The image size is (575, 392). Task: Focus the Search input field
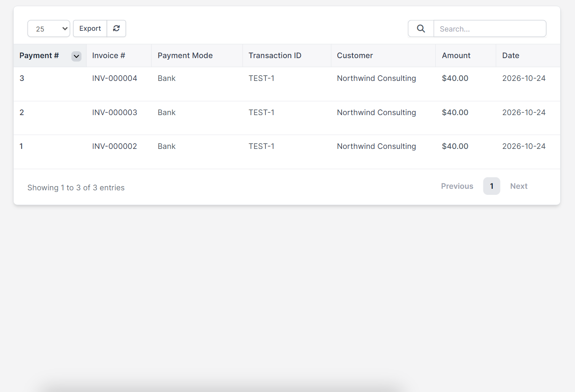(490, 28)
